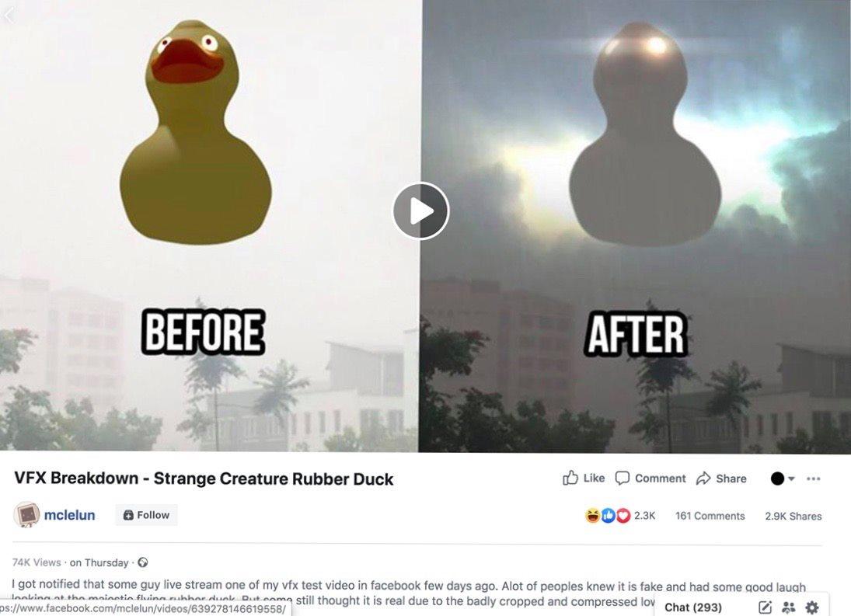
Task: Open the 161 Comments link
Action: [710, 517]
